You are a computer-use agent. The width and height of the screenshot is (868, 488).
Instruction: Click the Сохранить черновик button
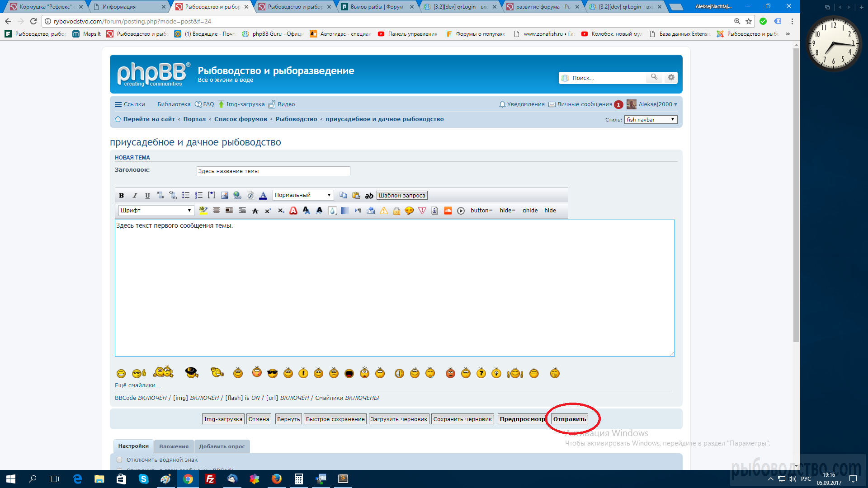pyautogui.click(x=462, y=419)
